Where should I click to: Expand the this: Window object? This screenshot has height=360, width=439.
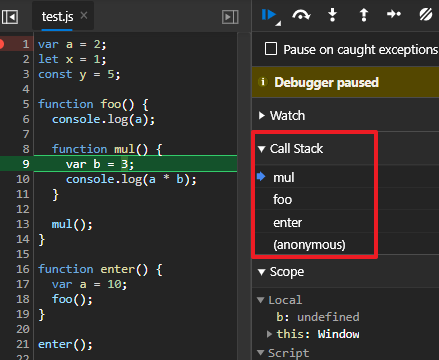coord(269,334)
